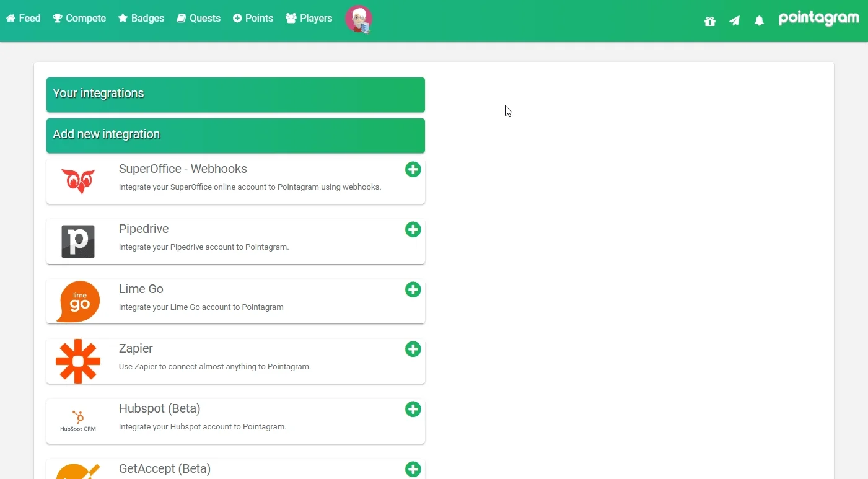Expand the Your integrations section
Screen dimensions: 868x479
pyautogui.click(x=235, y=95)
